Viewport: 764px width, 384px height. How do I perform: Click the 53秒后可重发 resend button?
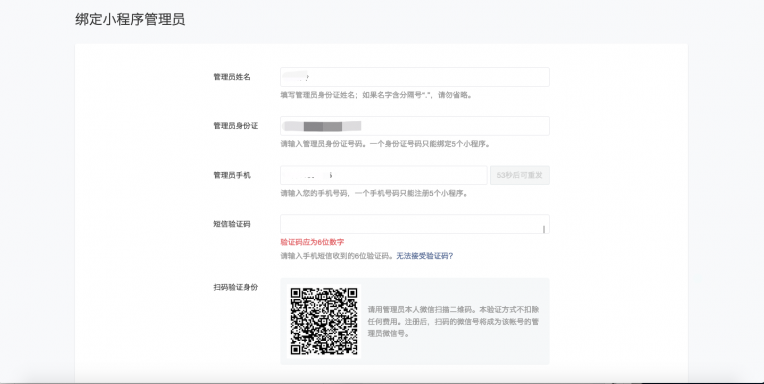tap(519, 175)
